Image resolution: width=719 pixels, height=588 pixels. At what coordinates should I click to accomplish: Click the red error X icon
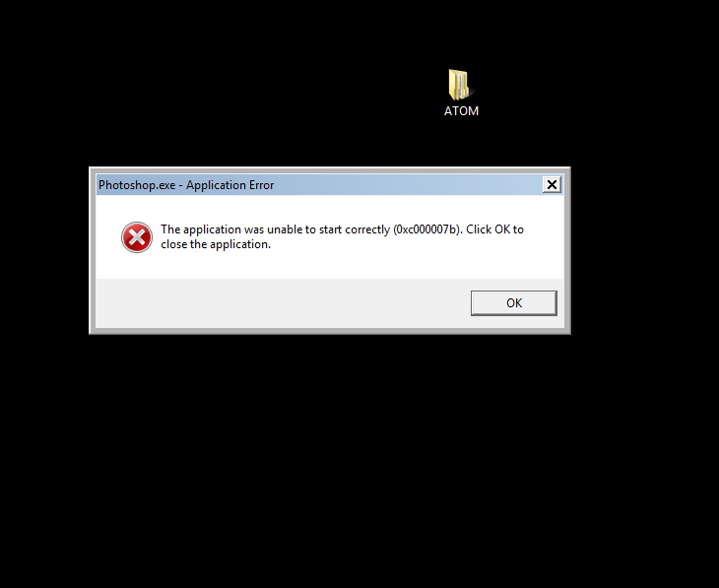(137, 237)
